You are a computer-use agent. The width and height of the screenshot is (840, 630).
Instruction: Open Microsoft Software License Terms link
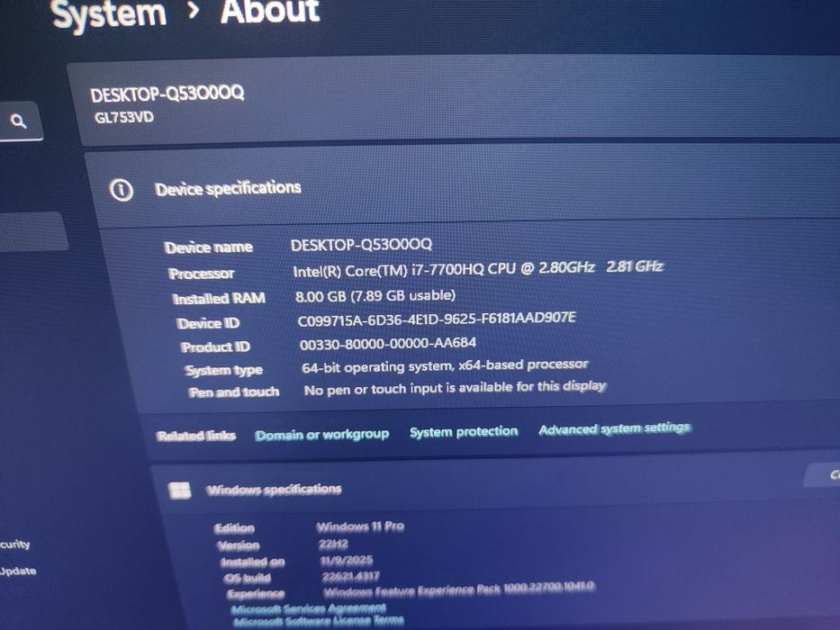tap(319, 621)
